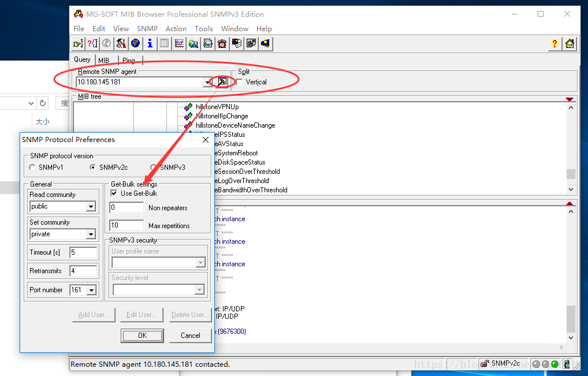Viewport: 588px width, 376px height.
Task: Click the green status light indicator
Action: 554,364
